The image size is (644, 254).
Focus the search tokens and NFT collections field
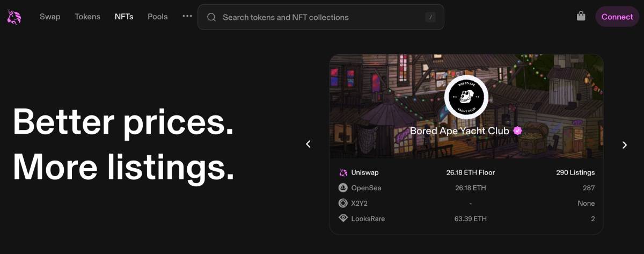(x=322, y=17)
